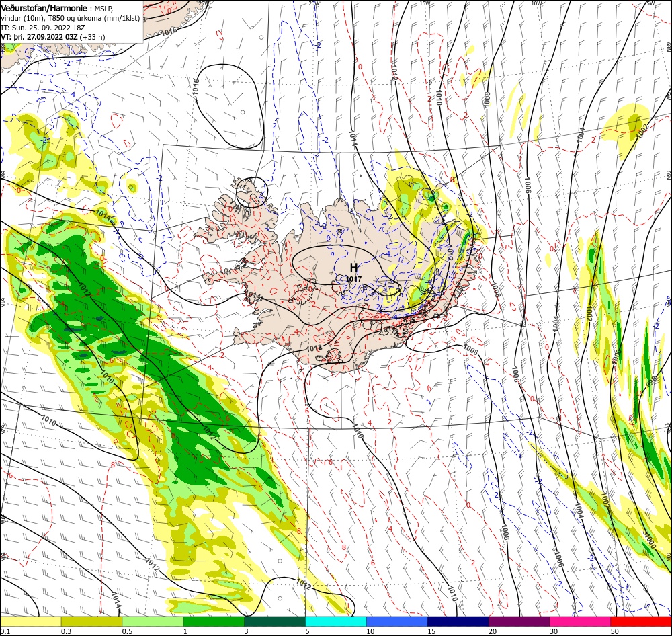Click the 'Veðurstofan/Harmonie' title text

click(44, 8)
